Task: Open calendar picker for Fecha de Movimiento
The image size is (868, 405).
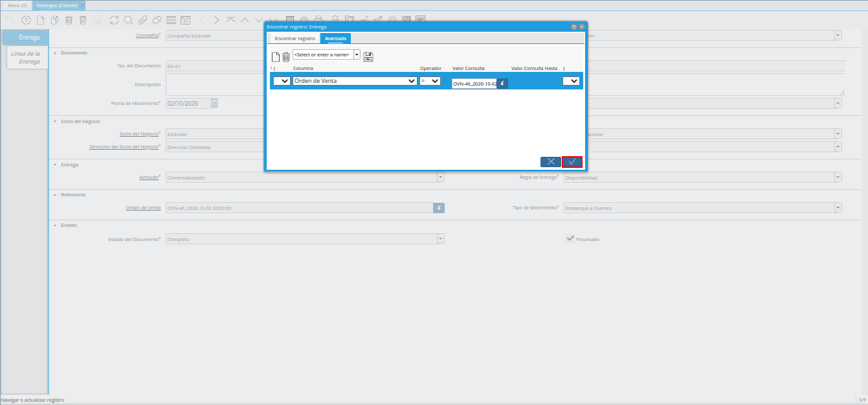Action: click(x=214, y=103)
